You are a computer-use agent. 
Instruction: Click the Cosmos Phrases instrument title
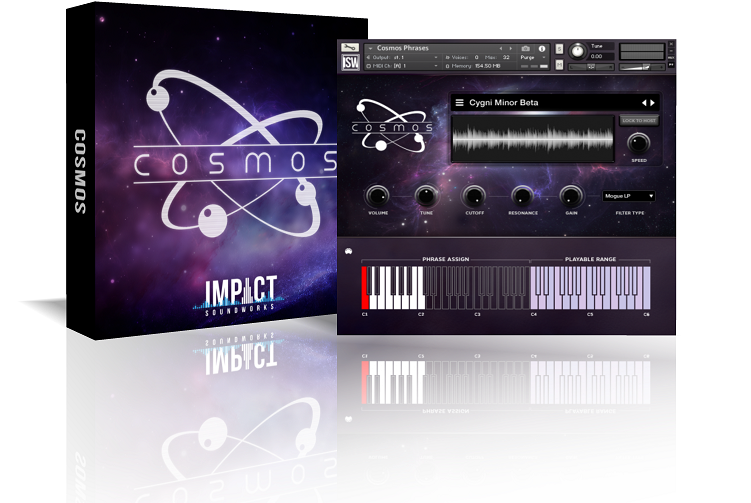click(x=402, y=48)
